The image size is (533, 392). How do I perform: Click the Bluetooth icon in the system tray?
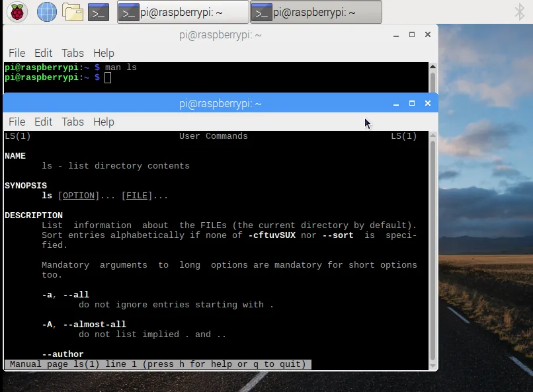point(520,11)
